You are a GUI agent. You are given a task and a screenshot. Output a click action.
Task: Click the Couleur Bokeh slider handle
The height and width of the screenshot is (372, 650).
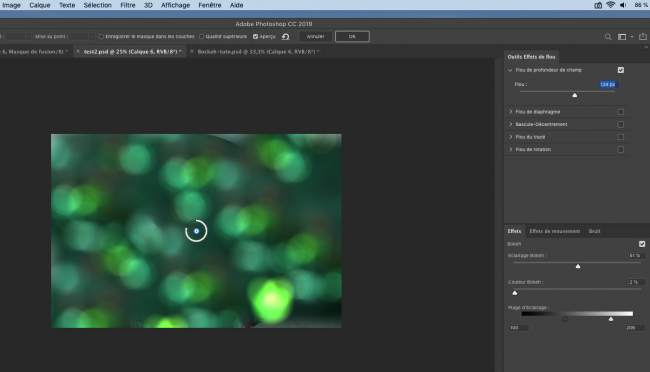coord(515,293)
